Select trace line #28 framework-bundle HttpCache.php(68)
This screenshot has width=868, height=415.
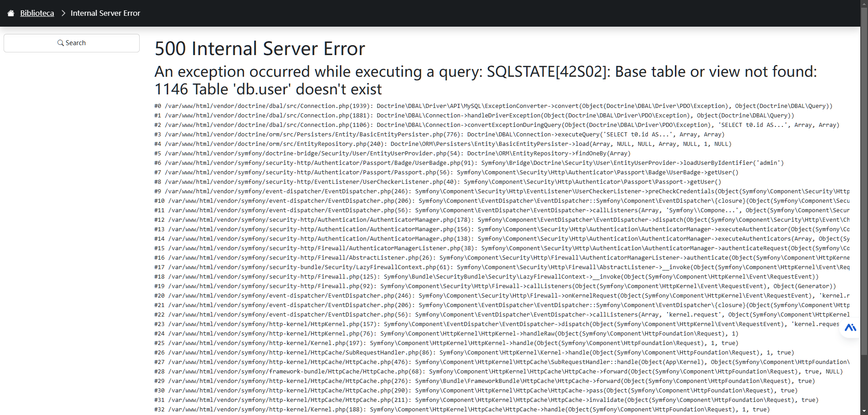click(x=499, y=372)
